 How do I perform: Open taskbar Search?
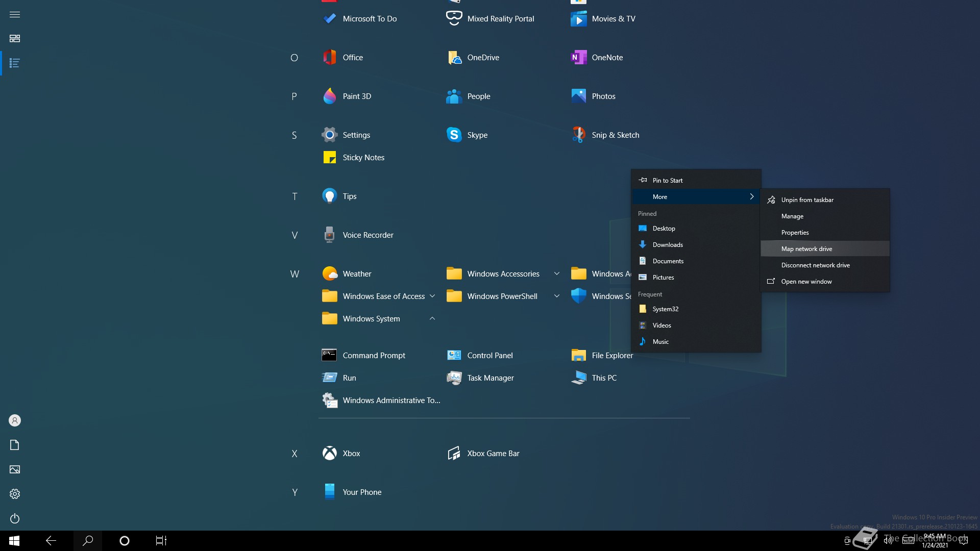click(88, 541)
